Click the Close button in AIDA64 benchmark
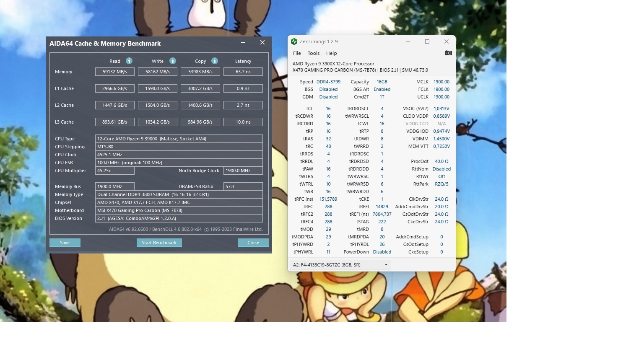Screen dimensions: 644x362 tap(253, 243)
